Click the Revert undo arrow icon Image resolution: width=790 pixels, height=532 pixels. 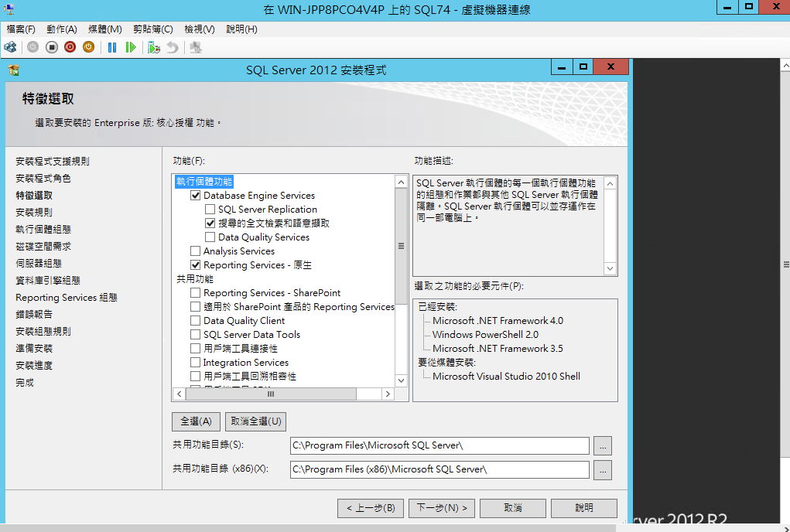coord(173,47)
